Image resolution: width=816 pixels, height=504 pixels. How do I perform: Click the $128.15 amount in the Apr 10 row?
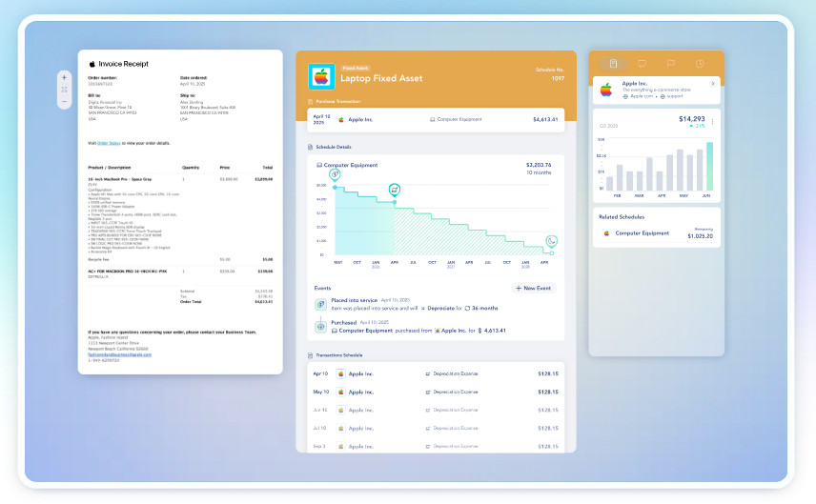(548, 374)
